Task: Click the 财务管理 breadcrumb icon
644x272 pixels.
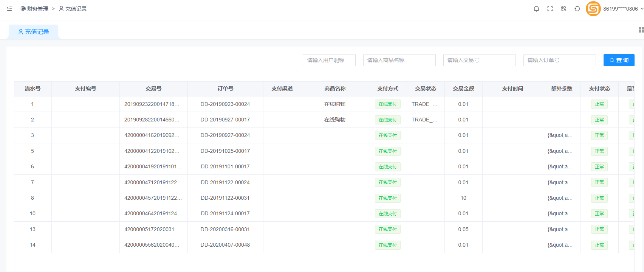Action: pos(23,9)
